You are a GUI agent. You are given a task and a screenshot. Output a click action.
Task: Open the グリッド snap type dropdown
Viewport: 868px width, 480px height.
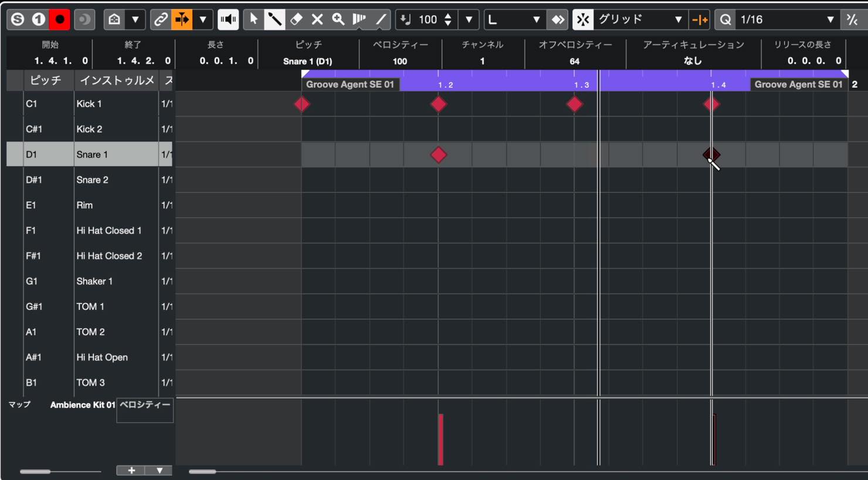(640, 19)
